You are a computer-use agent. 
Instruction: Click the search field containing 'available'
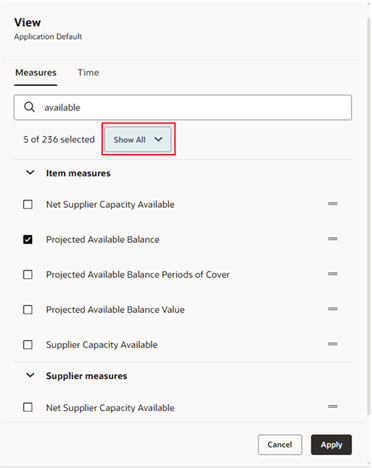[x=183, y=107]
